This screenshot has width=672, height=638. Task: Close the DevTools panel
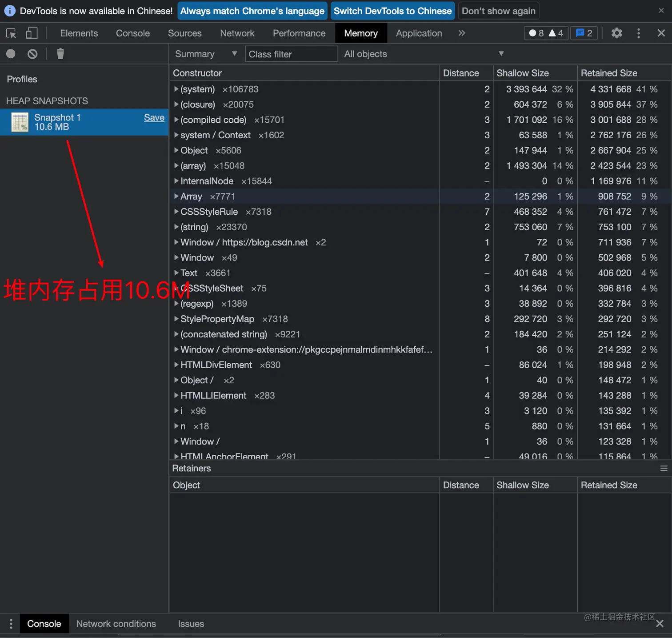coord(661,33)
